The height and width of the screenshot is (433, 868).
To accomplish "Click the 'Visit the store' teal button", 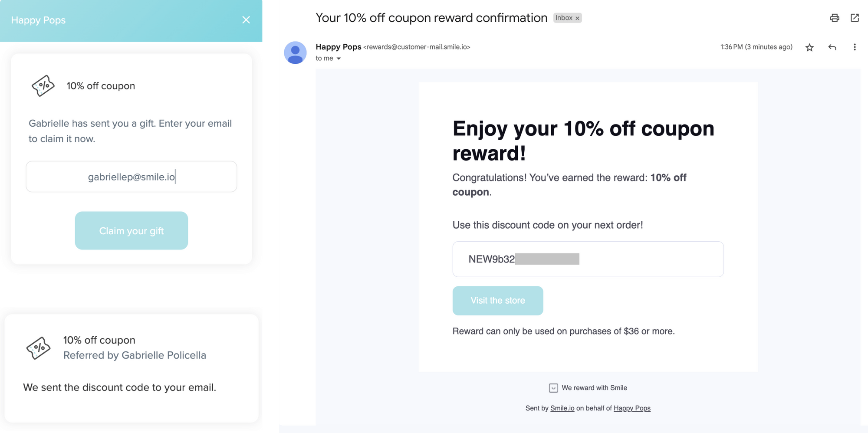I will point(497,300).
